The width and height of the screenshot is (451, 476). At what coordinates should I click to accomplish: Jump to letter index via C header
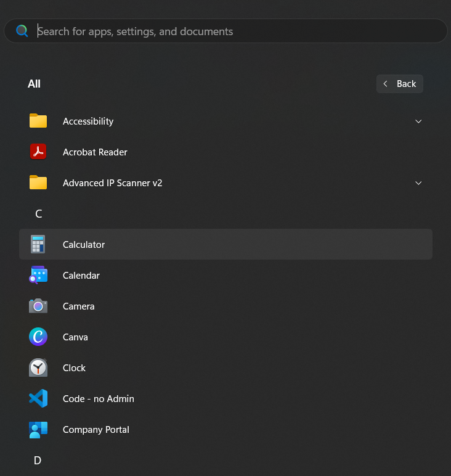coord(39,214)
